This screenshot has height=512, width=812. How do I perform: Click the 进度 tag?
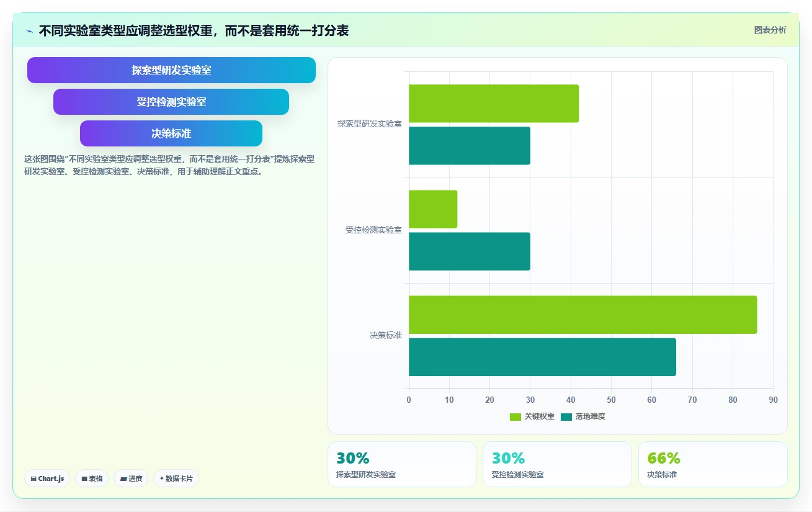tap(131, 478)
